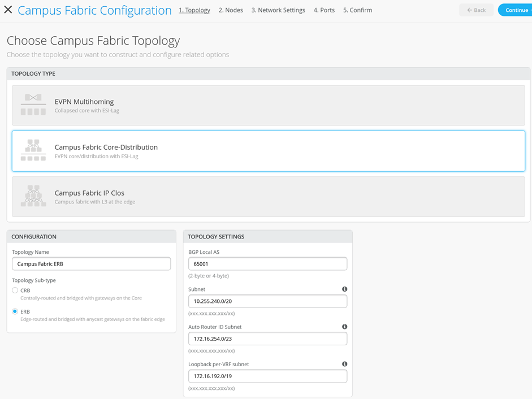Viewport: 532px width, 399px height.
Task: Open the 2. Nodes step
Action: click(x=231, y=10)
